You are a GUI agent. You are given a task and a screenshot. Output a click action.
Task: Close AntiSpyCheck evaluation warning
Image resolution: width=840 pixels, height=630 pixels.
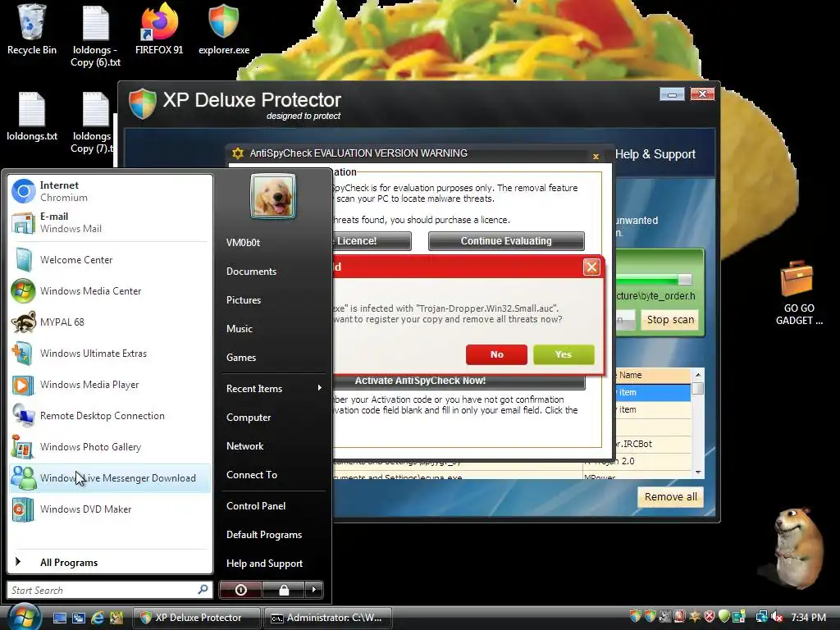coord(596,157)
